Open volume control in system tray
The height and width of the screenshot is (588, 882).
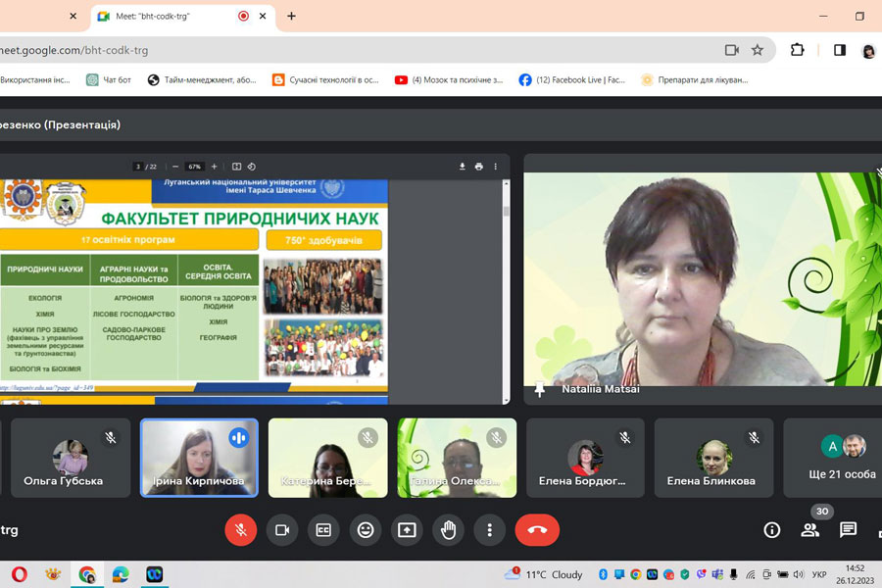pos(798,574)
